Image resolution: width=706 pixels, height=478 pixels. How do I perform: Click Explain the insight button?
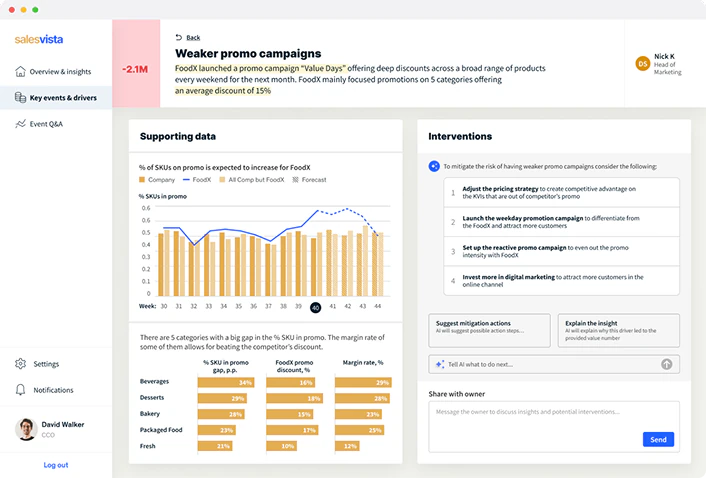click(x=619, y=330)
